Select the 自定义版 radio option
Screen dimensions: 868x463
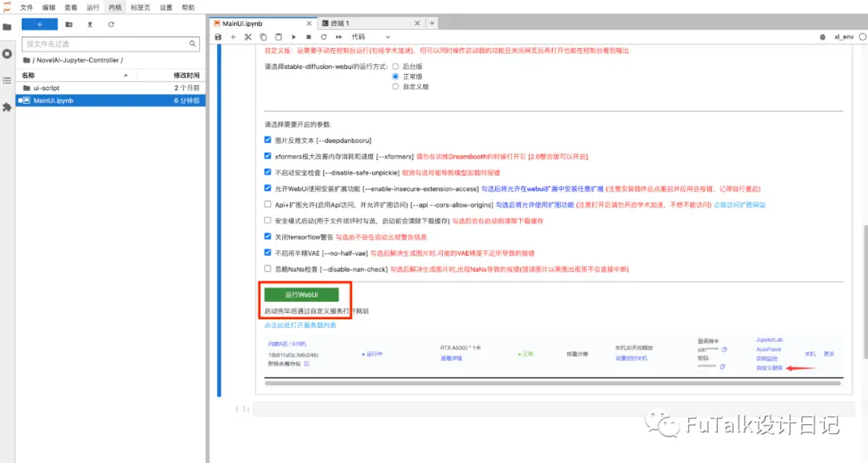click(x=395, y=86)
